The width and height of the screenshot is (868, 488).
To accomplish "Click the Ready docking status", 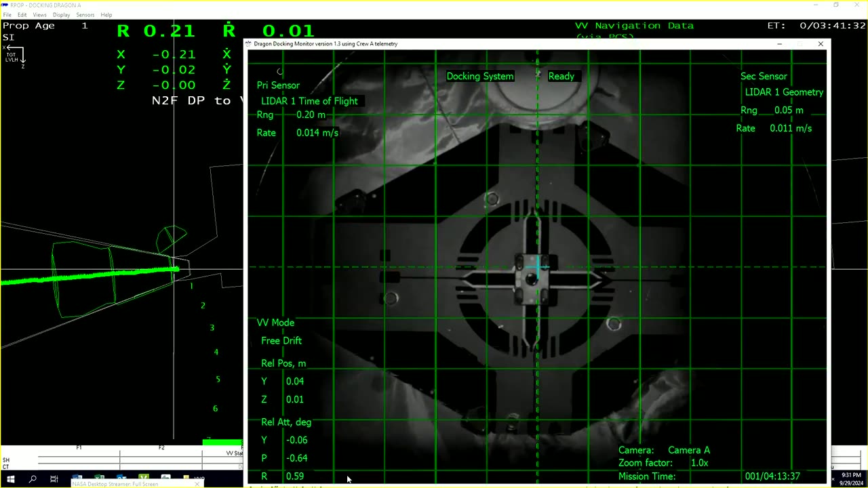I will tap(561, 77).
